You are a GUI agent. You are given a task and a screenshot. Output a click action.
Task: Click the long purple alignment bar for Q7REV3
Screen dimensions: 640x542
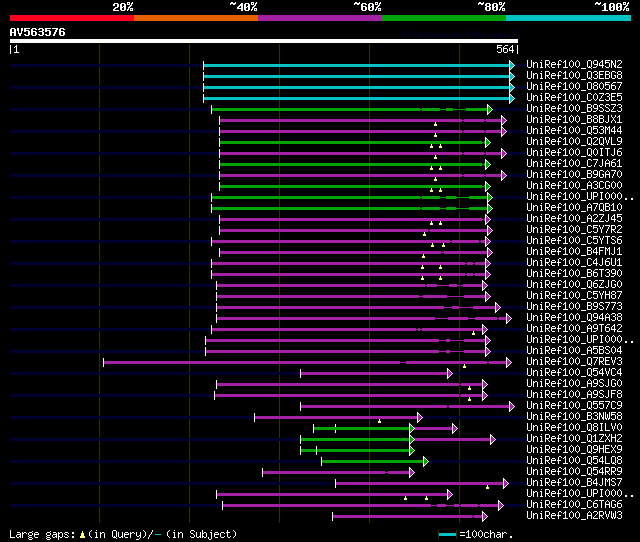tap(305, 362)
